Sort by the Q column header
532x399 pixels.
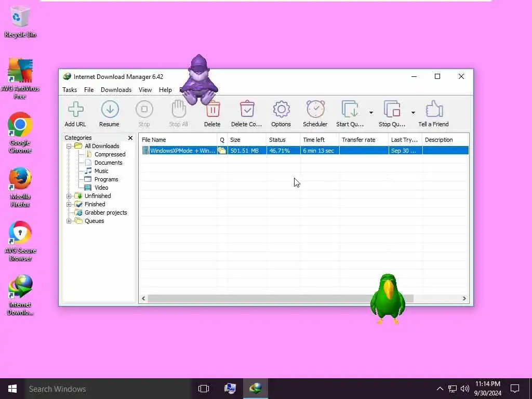click(x=222, y=140)
